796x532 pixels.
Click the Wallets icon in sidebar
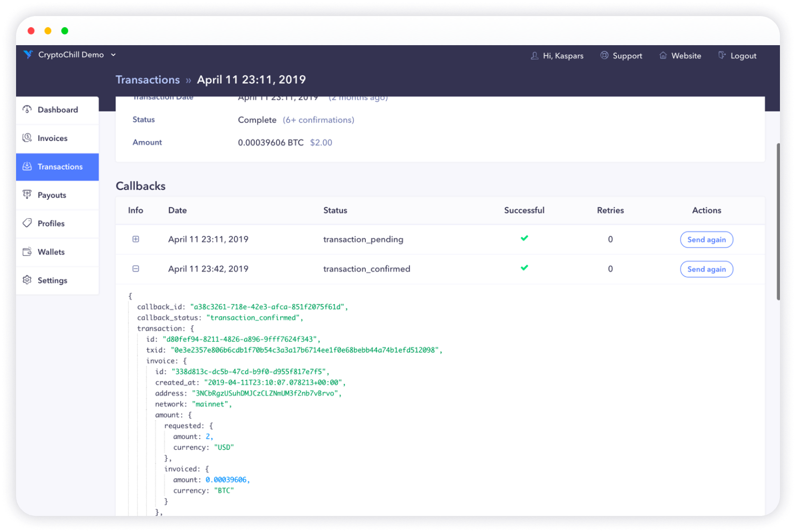[x=27, y=252]
